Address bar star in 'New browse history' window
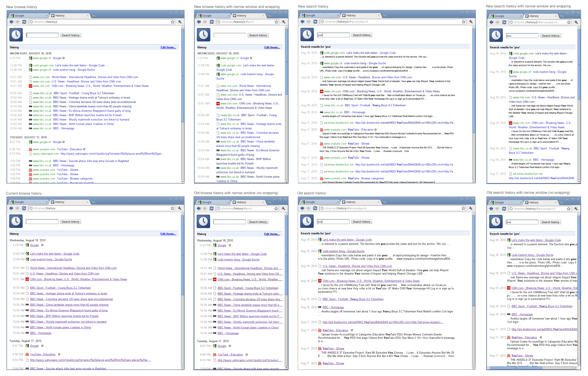This screenshot has height=376, width=588. click(x=173, y=22)
